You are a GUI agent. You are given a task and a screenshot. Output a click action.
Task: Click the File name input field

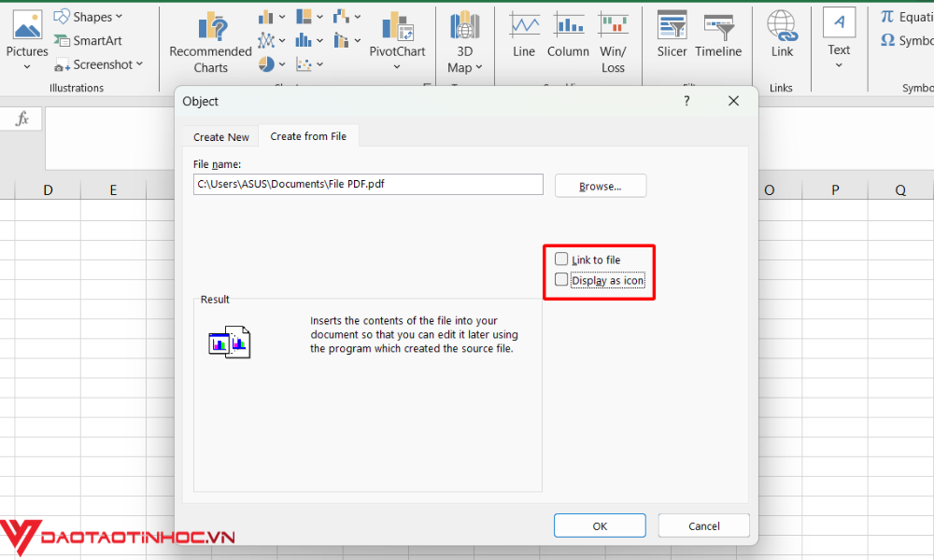pyautogui.click(x=367, y=184)
